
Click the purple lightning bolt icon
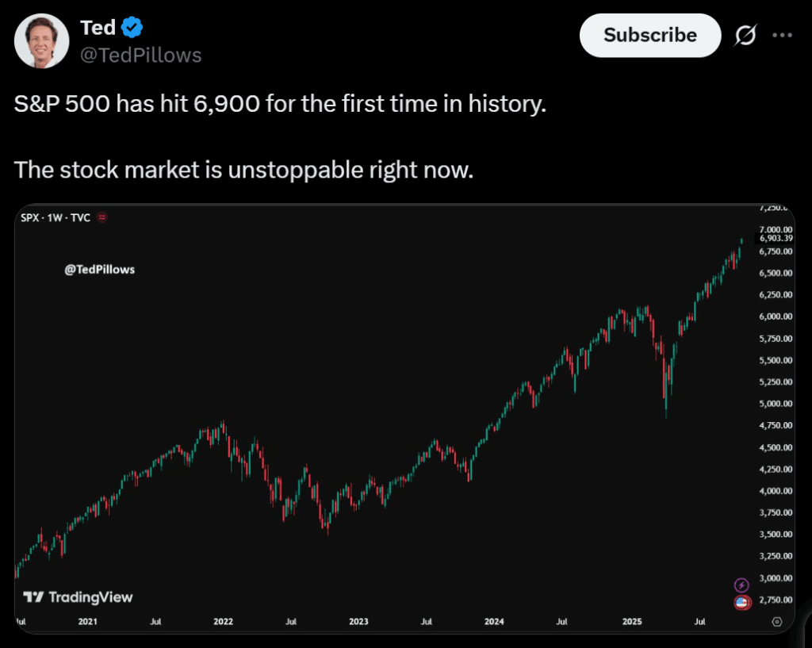741,585
